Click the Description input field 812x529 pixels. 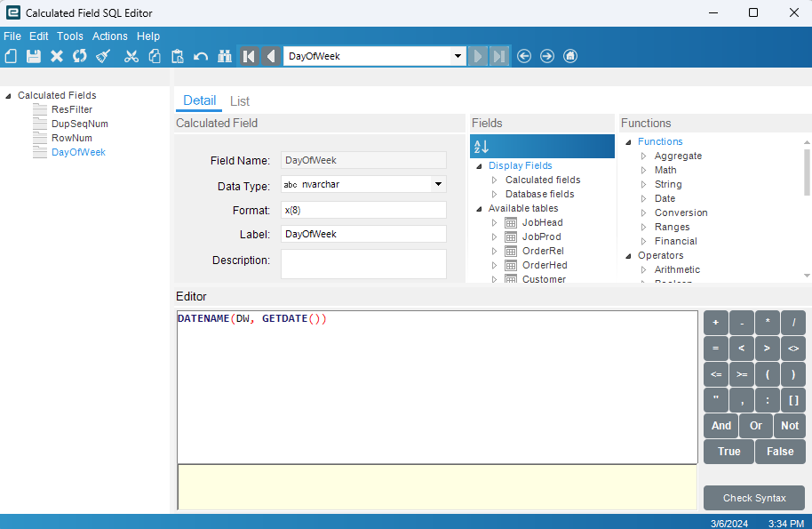coord(363,263)
